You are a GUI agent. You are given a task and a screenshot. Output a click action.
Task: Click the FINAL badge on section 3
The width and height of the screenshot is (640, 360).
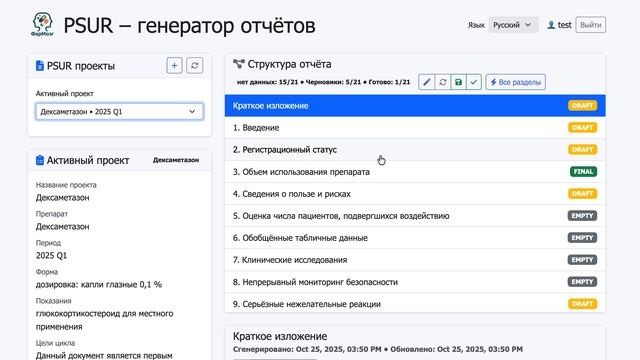coord(583,172)
